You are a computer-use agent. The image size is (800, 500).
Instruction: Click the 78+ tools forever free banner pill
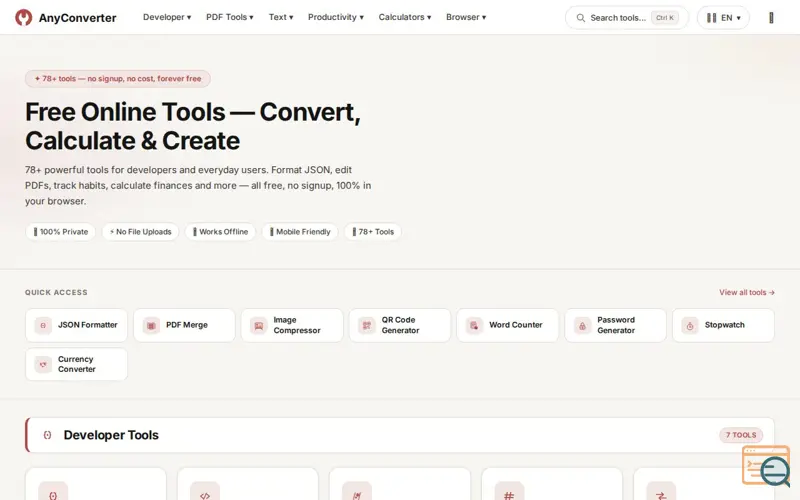pos(118,79)
